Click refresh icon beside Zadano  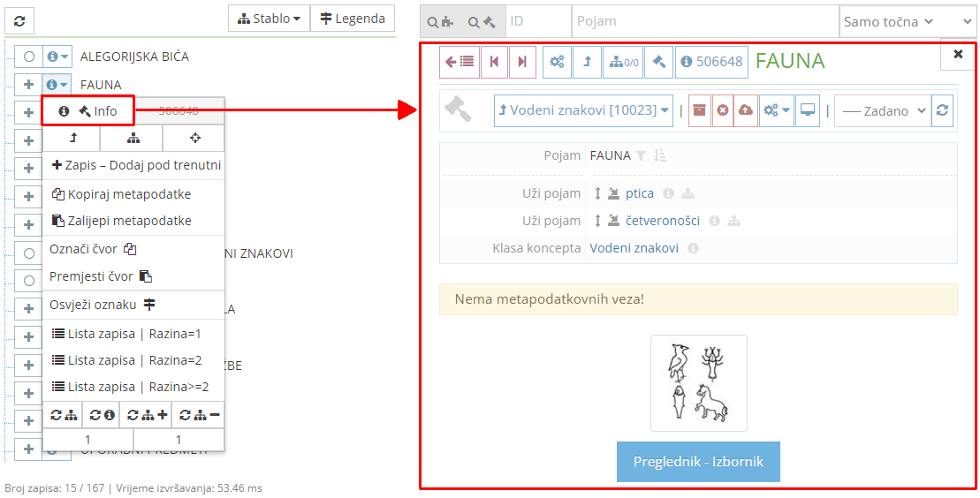click(x=943, y=110)
